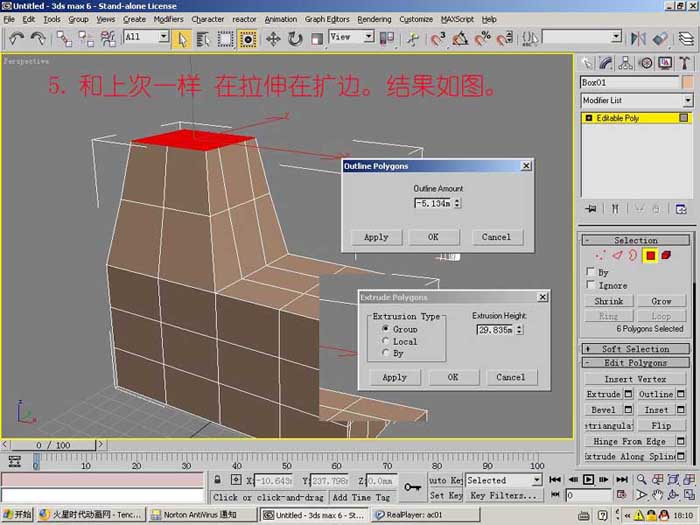Viewport: 700px width, 525px height.
Task: Click the Box01 object color swatch
Action: (x=688, y=82)
